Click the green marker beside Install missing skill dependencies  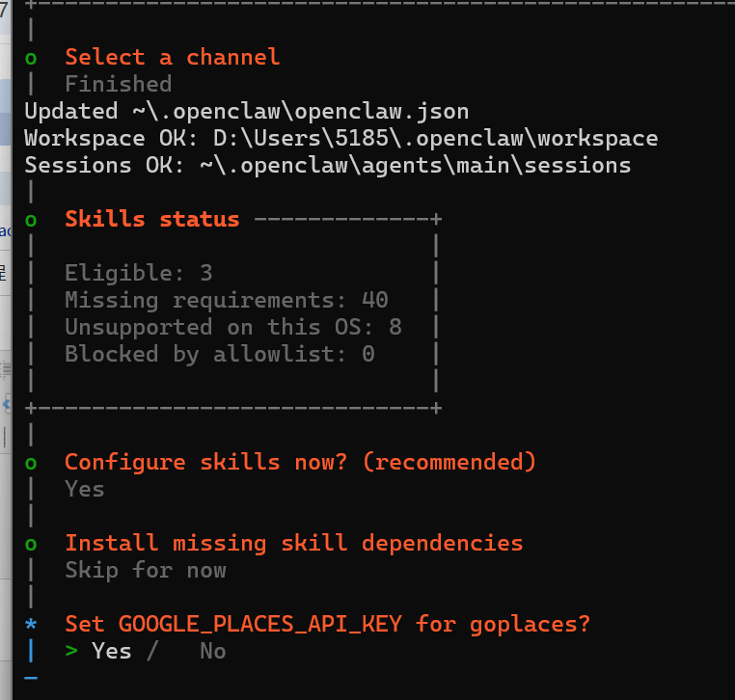(x=31, y=545)
